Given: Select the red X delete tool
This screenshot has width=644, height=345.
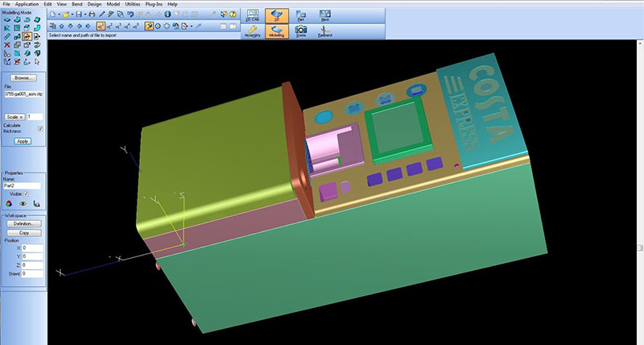Looking at the screenshot, I should [7, 45].
